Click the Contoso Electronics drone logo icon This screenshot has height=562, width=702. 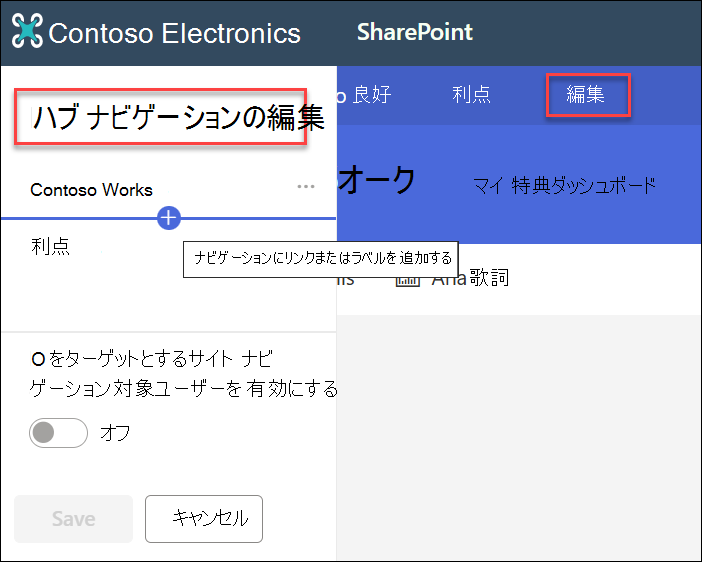(27, 30)
